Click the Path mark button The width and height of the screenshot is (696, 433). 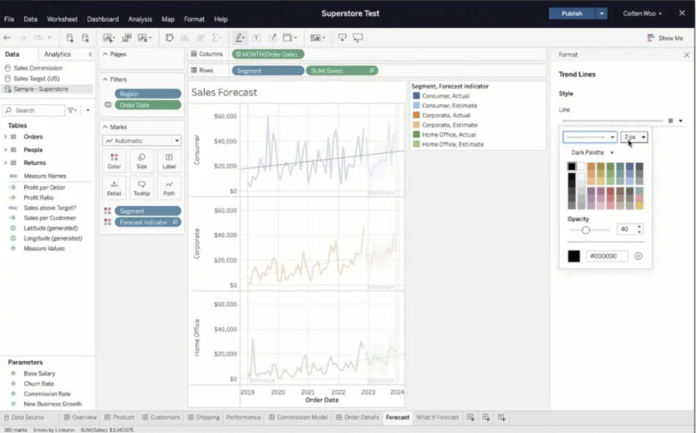(169, 187)
